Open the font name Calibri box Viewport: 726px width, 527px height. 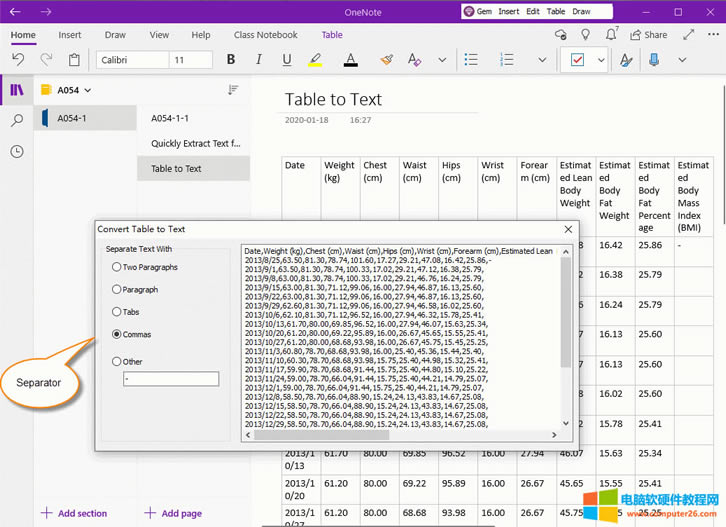pyautogui.click(x=131, y=60)
